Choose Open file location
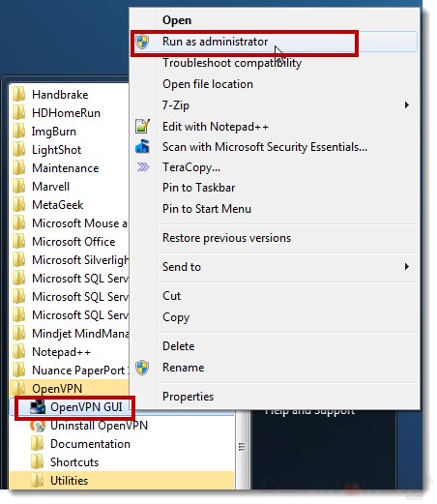Viewport: 437px width, 504px height. point(208,84)
